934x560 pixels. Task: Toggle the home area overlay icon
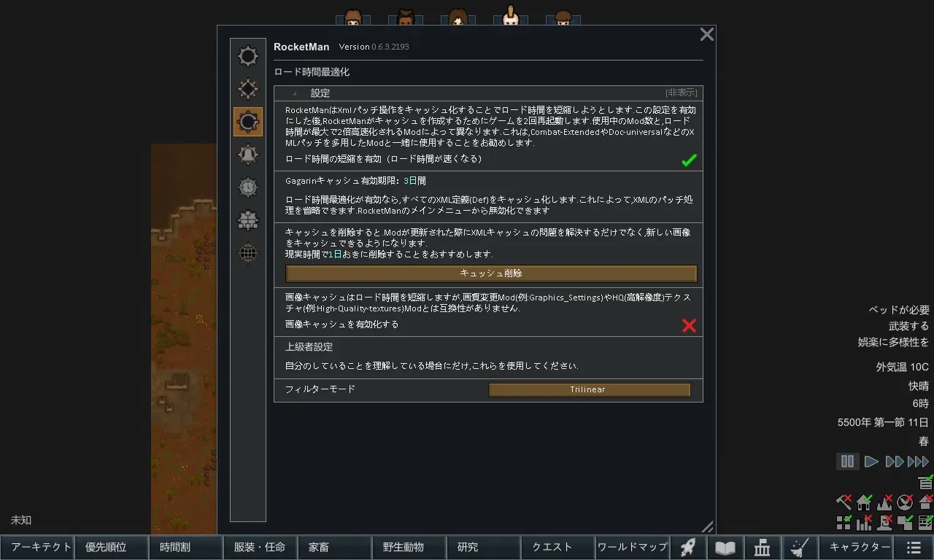(x=864, y=502)
